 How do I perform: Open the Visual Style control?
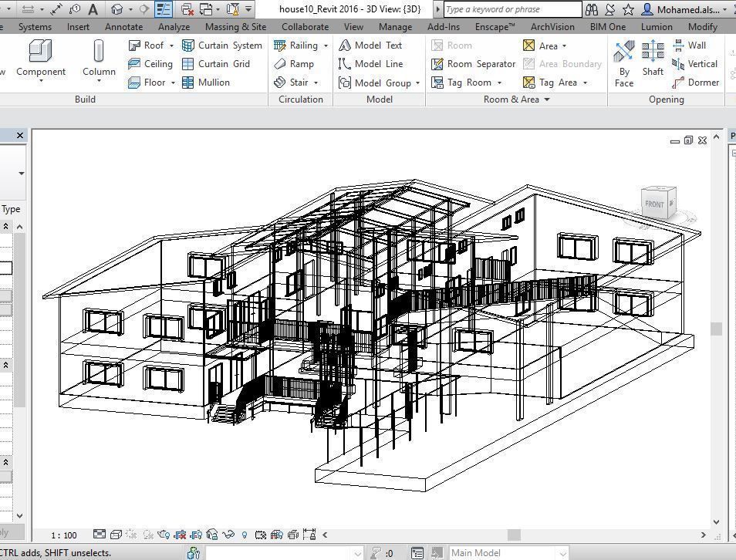pos(116,535)
